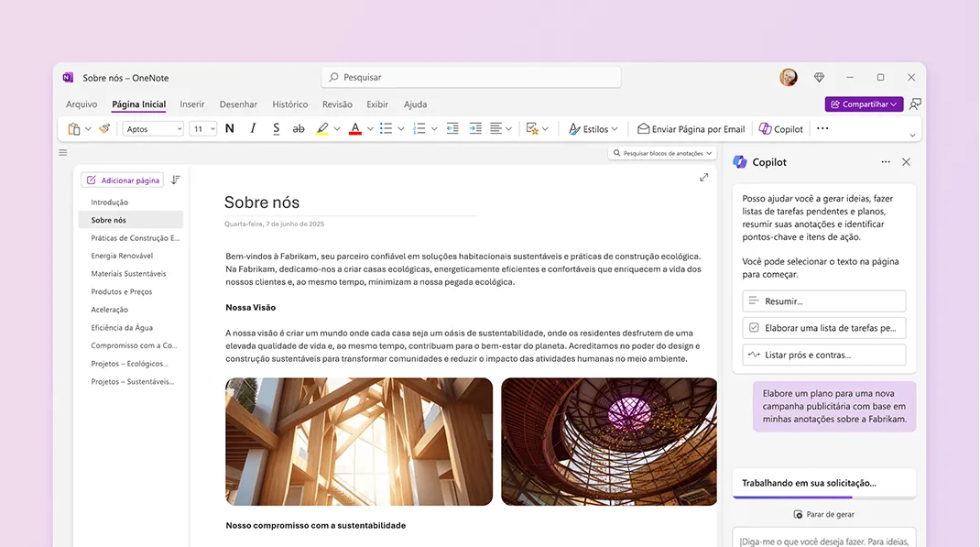Click the sort pages icon
The image size is (980, 547).
(176, 180)
